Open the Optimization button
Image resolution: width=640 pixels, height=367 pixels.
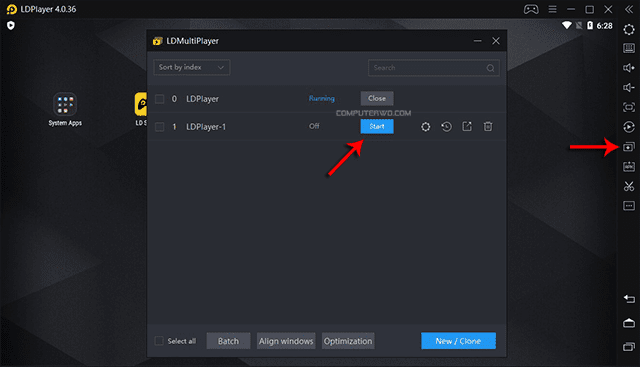[x=348, y=341]
